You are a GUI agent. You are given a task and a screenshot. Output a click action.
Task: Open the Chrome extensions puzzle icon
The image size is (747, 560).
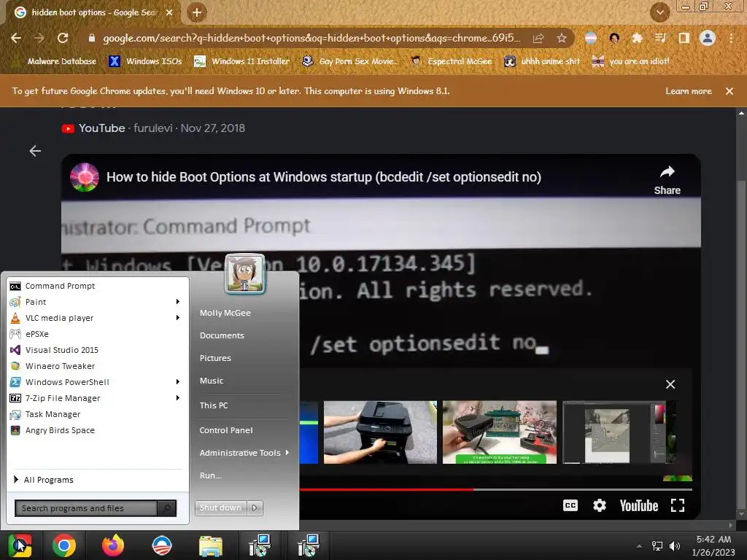(x=638, y=38)
